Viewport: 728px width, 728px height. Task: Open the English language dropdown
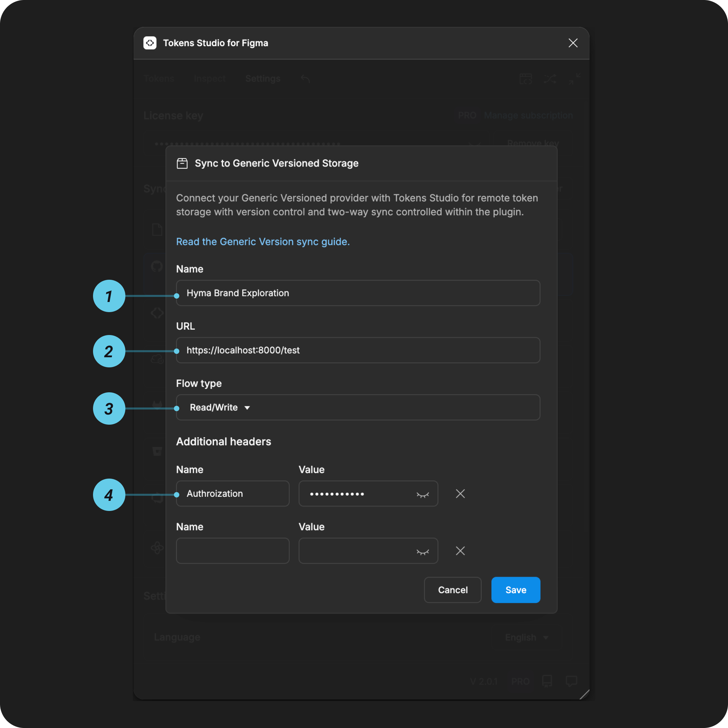[x=526, y=637]
